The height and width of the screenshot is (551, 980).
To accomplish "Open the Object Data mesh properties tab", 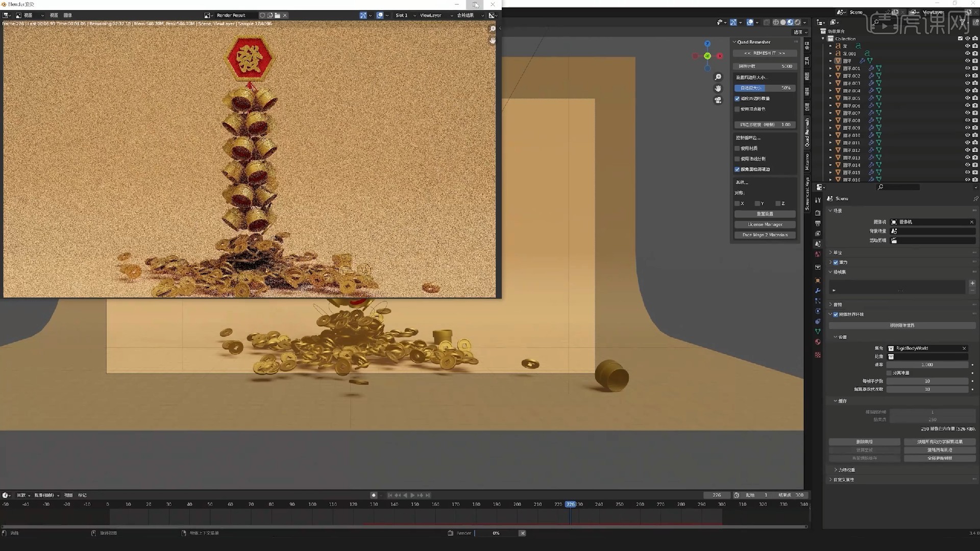I will click(x=818, y=332).
